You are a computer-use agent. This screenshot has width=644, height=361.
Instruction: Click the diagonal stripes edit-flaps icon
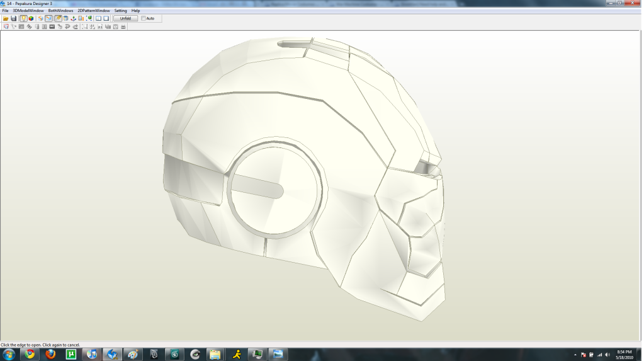pos(29,26)
